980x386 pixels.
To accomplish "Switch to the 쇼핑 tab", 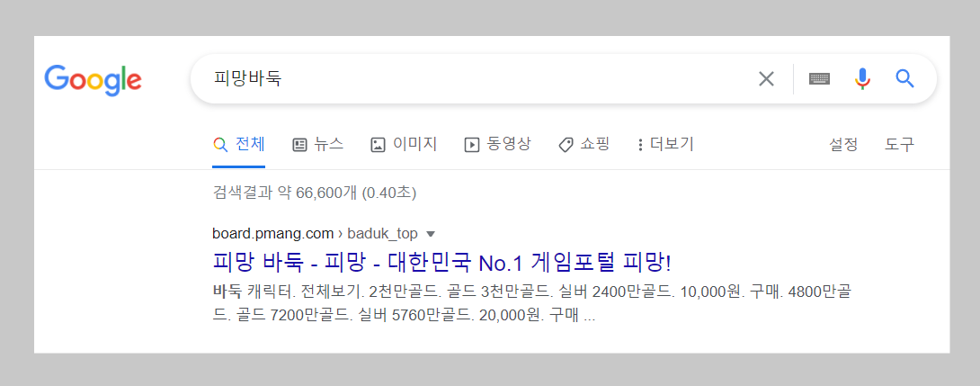I will pos(584,145).
